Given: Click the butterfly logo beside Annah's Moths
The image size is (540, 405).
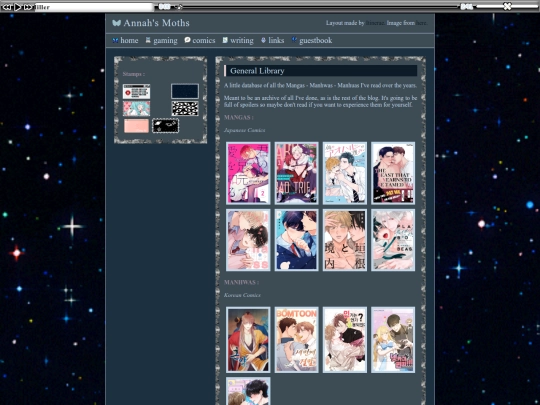Looking at the screenshot, I should point(116,23).
